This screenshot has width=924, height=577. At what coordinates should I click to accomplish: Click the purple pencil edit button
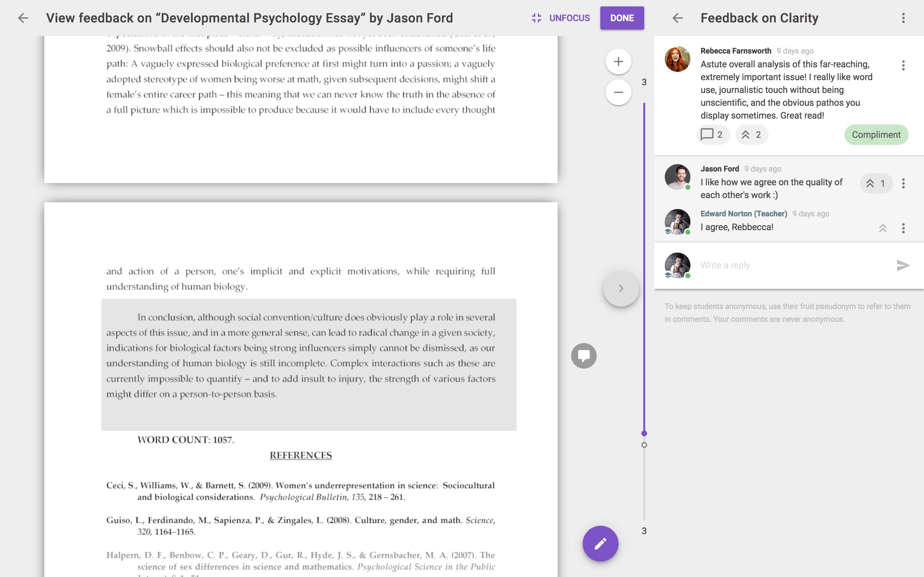point(600,543)
